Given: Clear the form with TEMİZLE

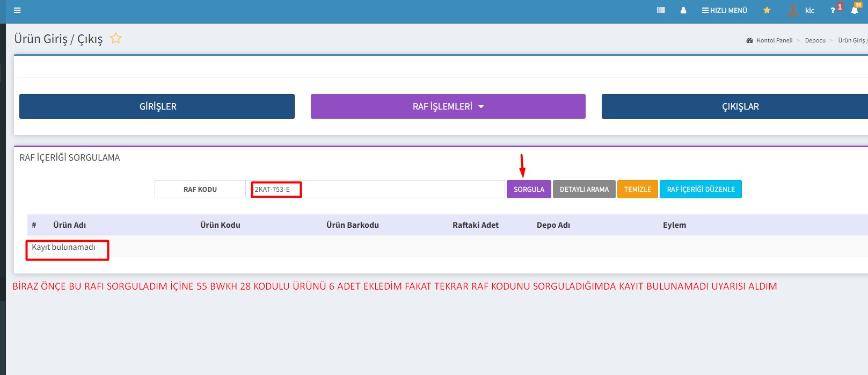Looking at the screenshot, I should click(x=637, y=189).
